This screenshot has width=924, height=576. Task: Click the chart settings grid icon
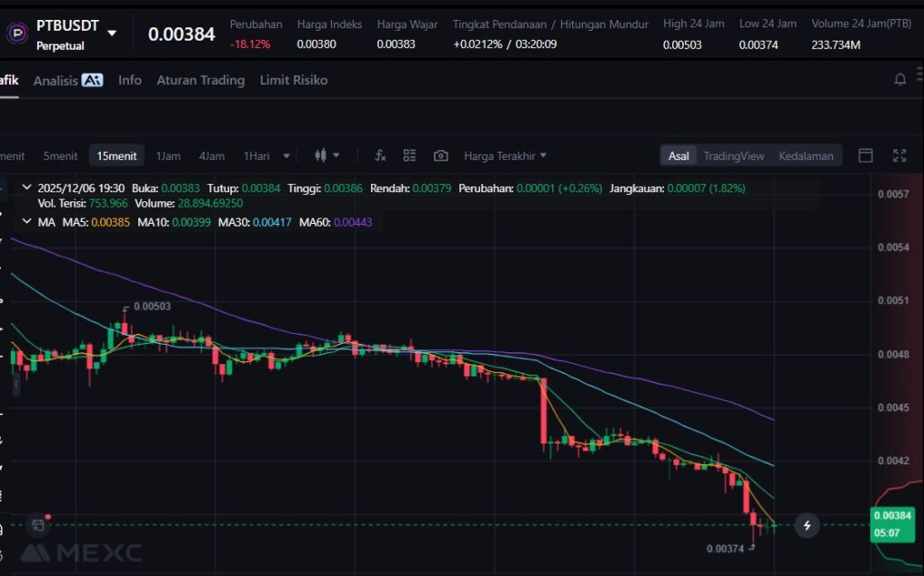coord(410,155)
